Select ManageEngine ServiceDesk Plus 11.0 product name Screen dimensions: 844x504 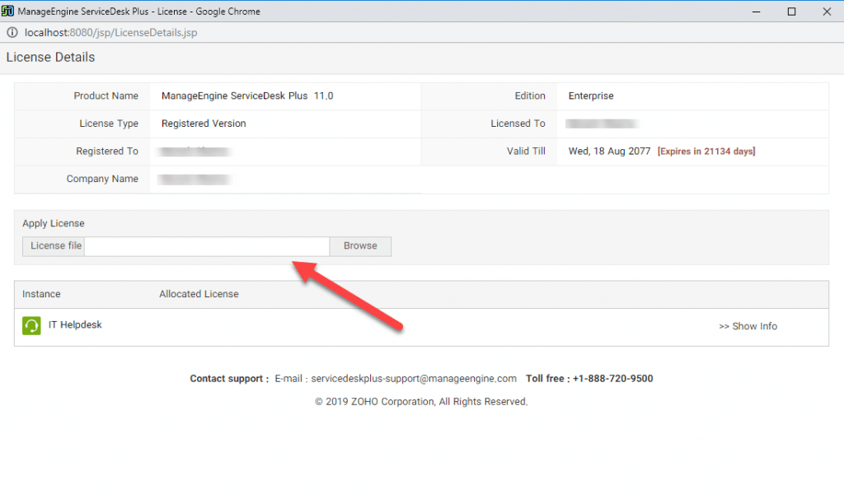pyautogui.click(x=247, y=96)
